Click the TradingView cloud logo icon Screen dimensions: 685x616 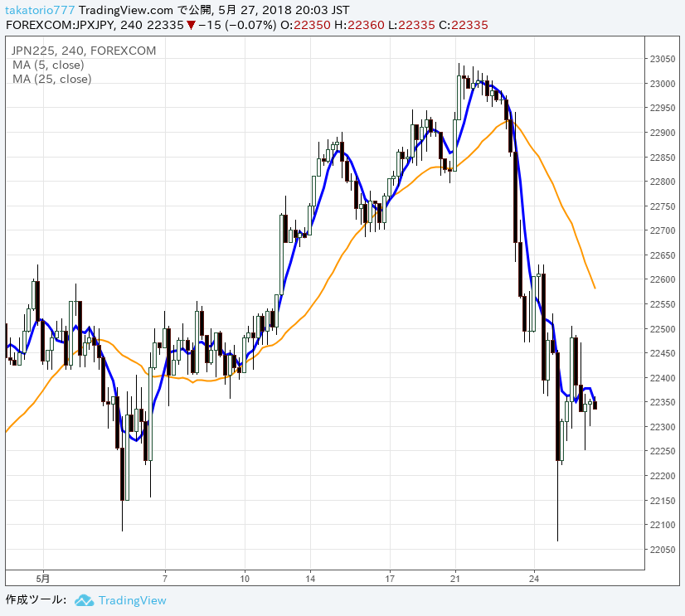click(x=84, y=600)
